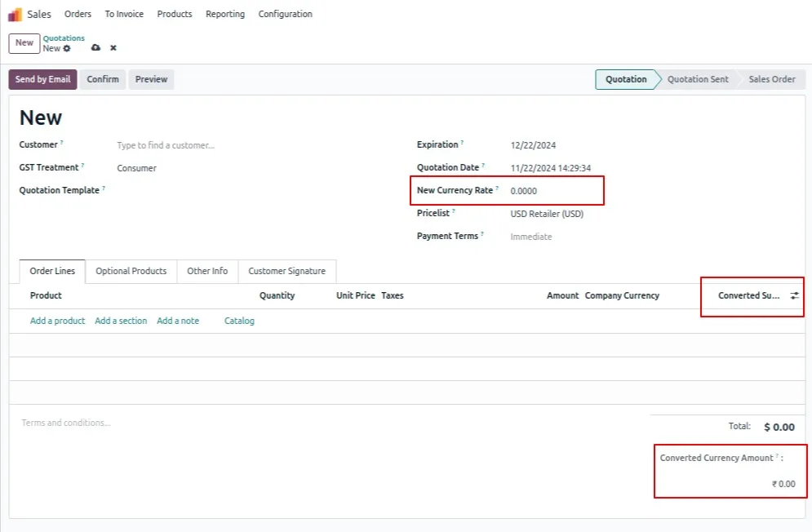Switch to the Customer Signature tab
812x532 pixels.
coord(287,271)
